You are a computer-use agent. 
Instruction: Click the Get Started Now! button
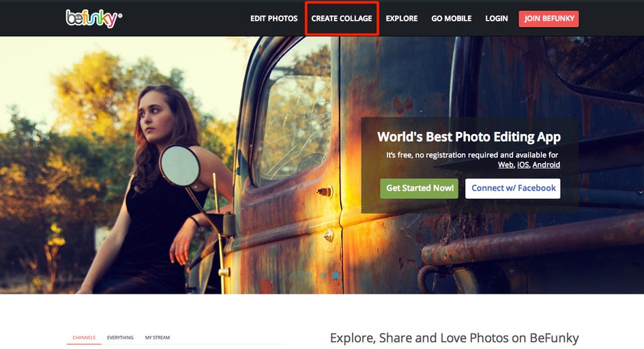(420, 189)
